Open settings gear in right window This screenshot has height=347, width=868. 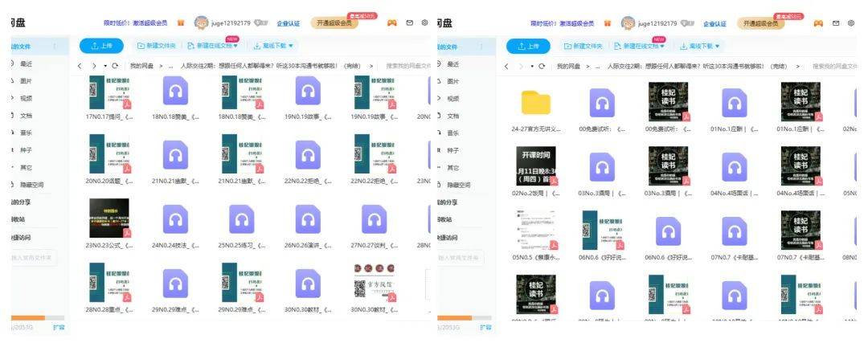click(851, 23)
